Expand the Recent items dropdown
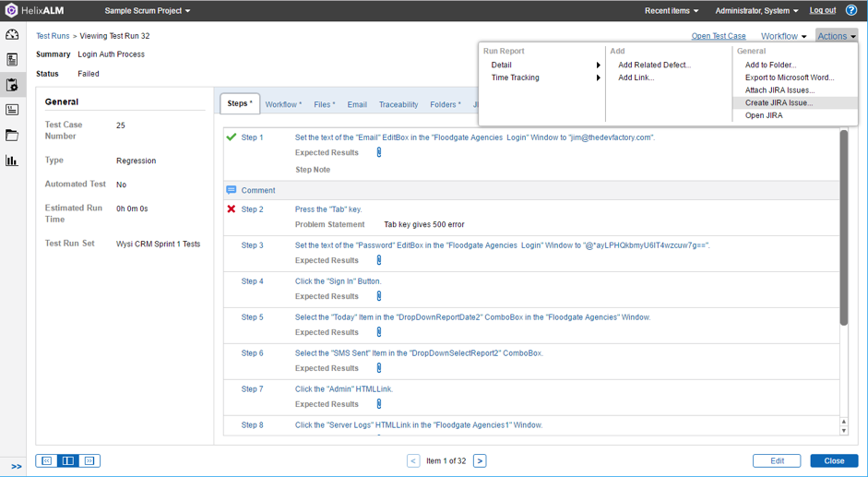868x477 pixels. pos(672,11)
